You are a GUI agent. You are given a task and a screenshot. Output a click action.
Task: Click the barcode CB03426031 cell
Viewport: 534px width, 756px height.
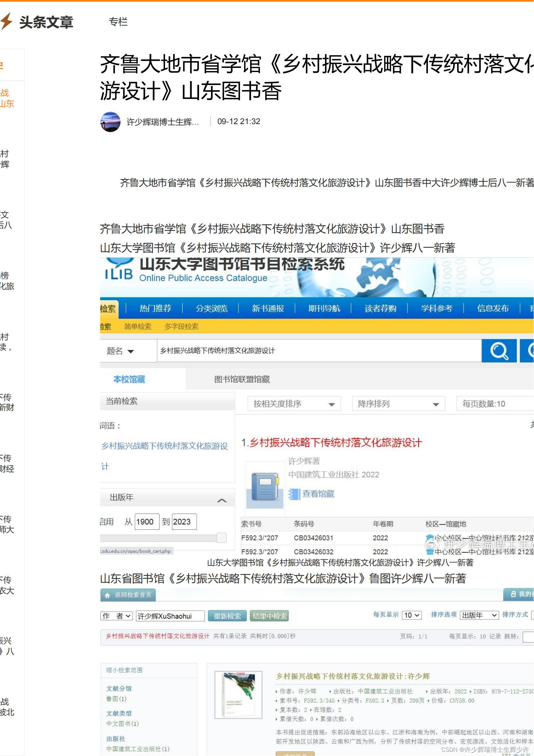(314, 538)
